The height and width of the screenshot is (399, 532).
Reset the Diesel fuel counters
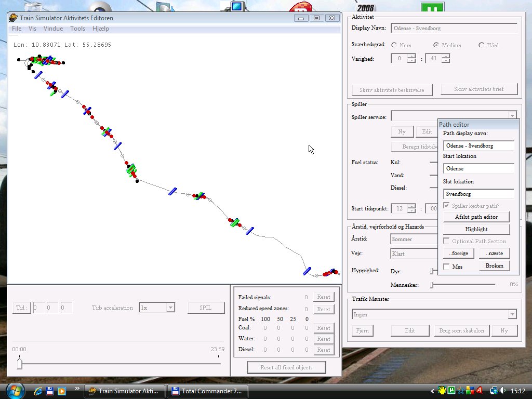pyautogui.click(x=324, y=350)
